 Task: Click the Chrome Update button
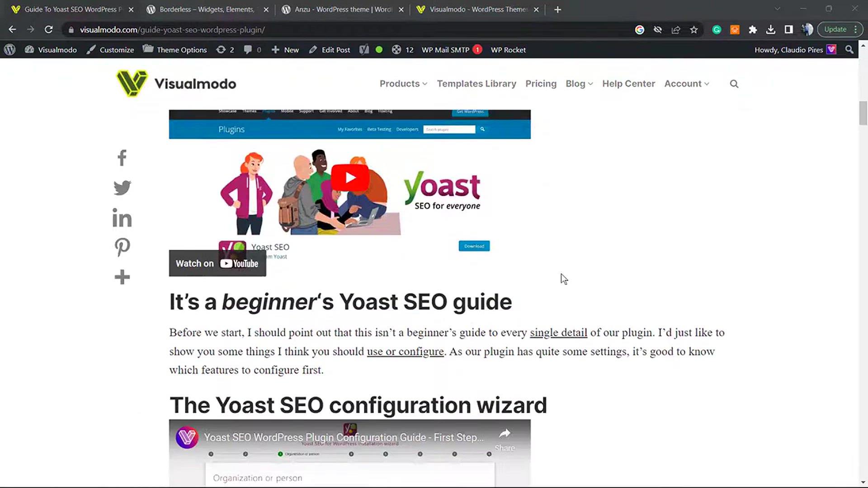coord(840,29)
